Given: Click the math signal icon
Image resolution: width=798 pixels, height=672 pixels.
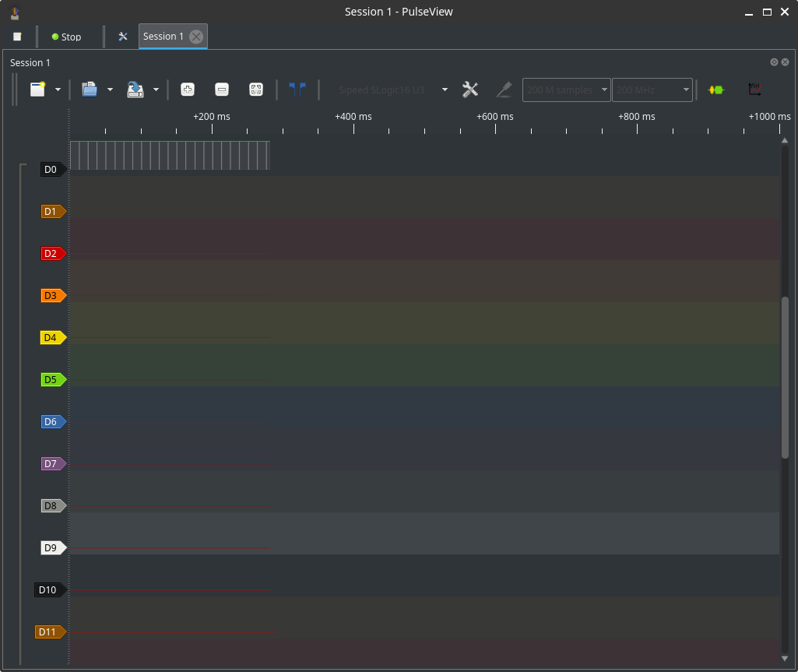Looking at the screenshot, I should (754, 90).
